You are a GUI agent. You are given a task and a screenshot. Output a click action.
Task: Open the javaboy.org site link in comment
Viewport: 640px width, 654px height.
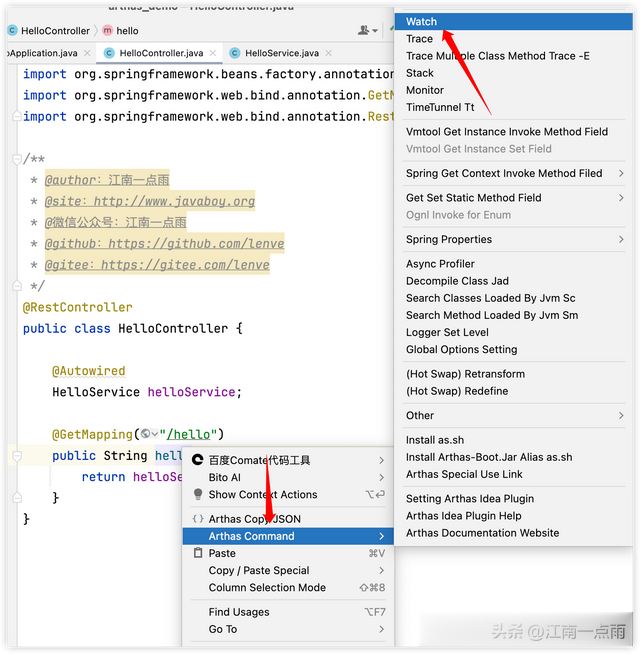click(174, 201)
